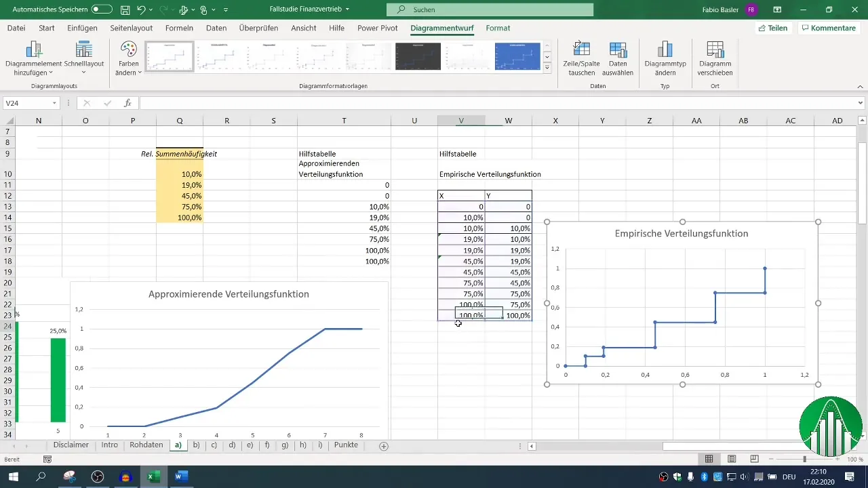Open the Schnelllayout gallery
This screenshot has height=488, width=868.
pos(83,59)
